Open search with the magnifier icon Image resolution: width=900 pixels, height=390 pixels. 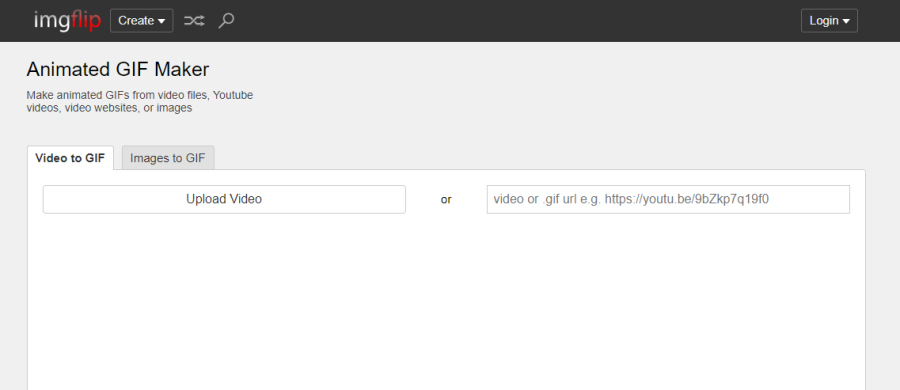pyautogui.click(x=226, y=21)
